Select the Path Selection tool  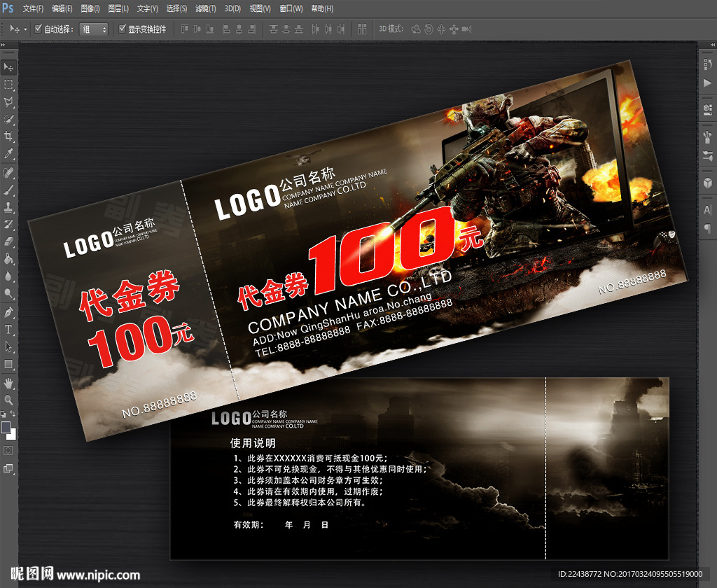(x=8, y=346)
